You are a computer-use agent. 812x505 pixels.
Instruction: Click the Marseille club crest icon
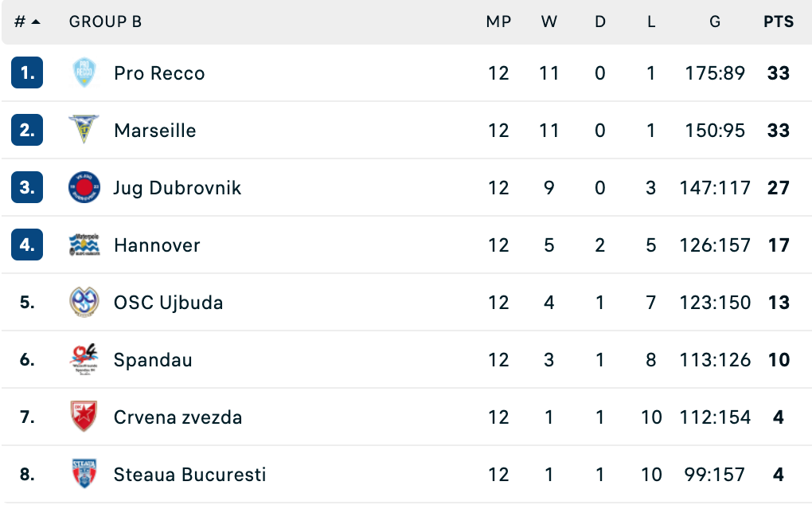pyautogui.click(x=84, y=131)
